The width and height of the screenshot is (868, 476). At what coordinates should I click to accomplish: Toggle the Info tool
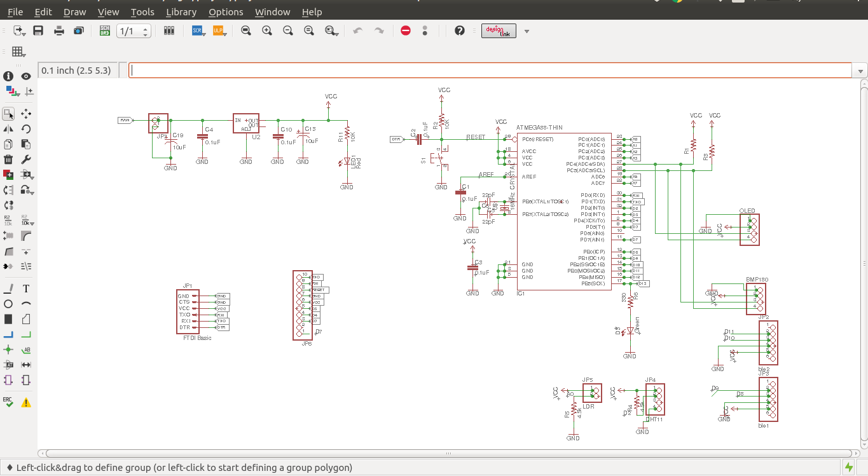(8, 76)
